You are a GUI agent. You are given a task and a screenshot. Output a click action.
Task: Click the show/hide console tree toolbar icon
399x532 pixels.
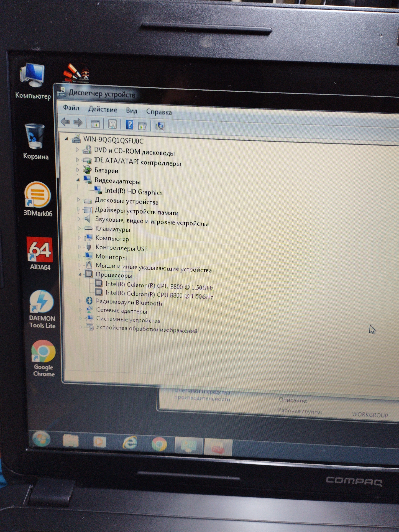(x=95, y=124)
